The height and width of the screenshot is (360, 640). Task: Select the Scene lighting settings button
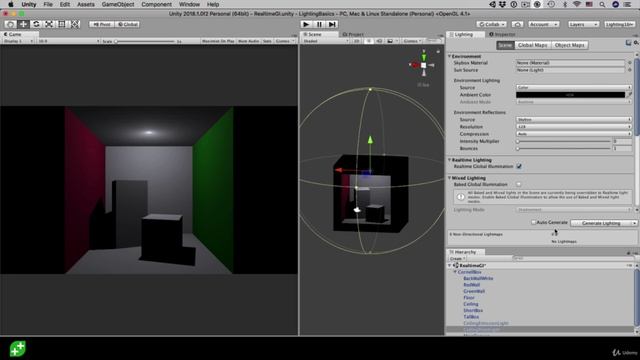point(505,45)
